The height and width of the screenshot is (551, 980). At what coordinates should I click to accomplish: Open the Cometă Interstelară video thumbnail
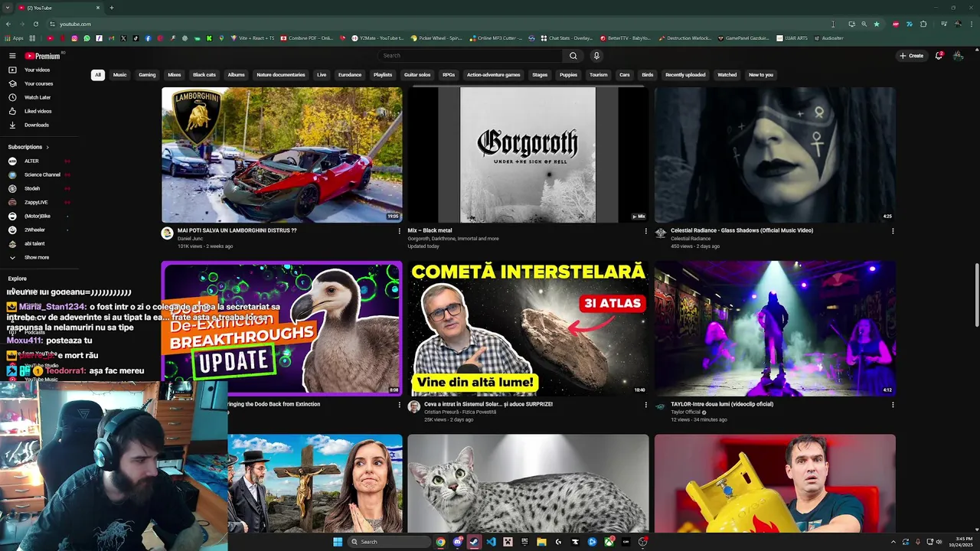pyautogui.click(x=528, y=328)
